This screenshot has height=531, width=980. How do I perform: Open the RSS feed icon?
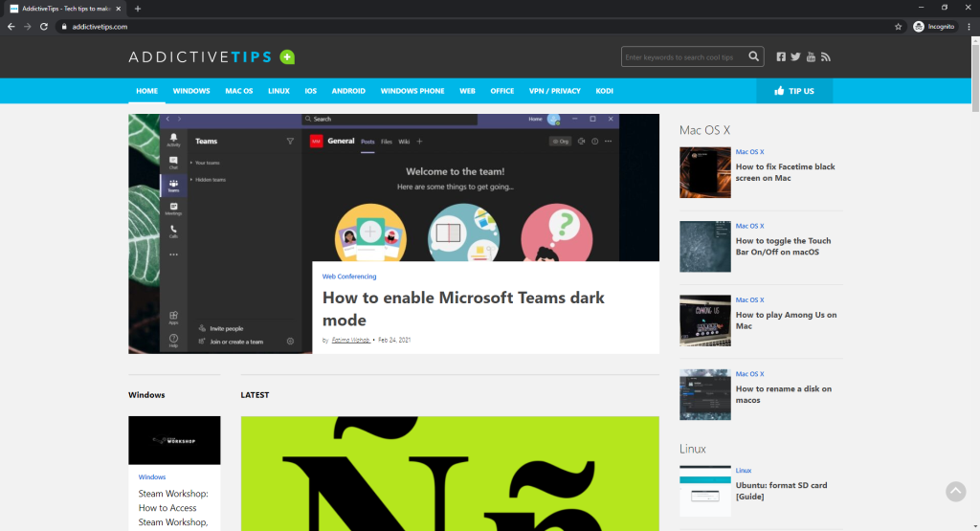826,56
